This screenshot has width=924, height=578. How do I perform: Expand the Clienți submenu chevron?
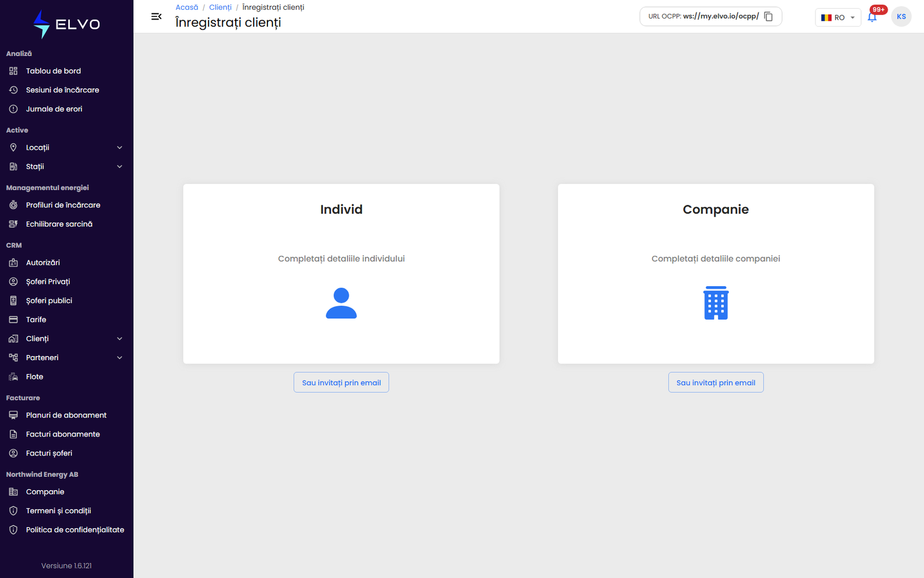coord(120,339)
